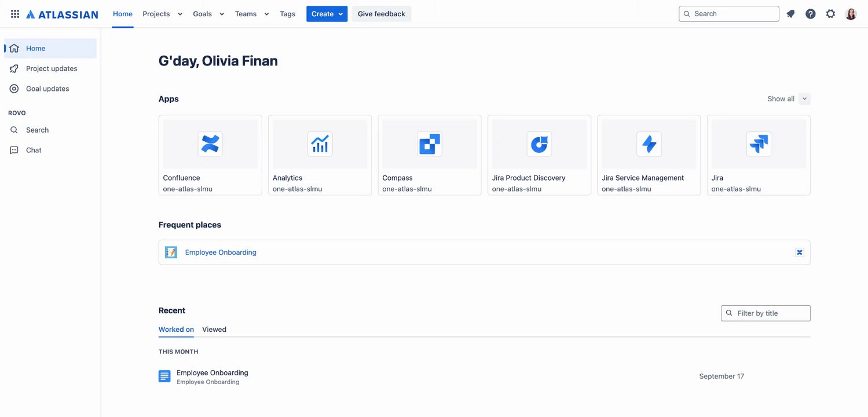The image size is (868, 417).
Task: Click the Give feedback button
Action: (382, 14)
